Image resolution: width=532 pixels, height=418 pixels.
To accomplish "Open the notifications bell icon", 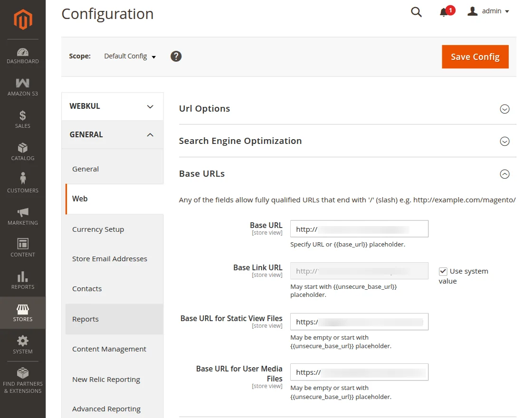I will click(444, 12).
